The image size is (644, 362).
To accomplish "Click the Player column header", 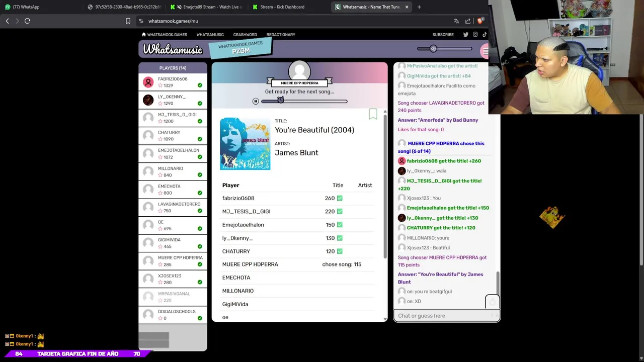I will click(230, 185).
